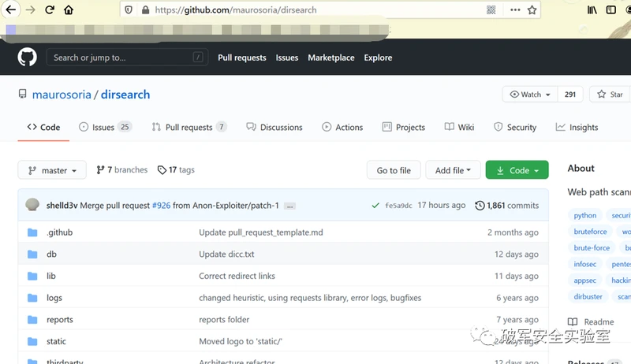The height and width of the screenshot is (364, 631).
Task: Click the shelld3v avatar thumbnail
Action: click(x=32, y=205)
